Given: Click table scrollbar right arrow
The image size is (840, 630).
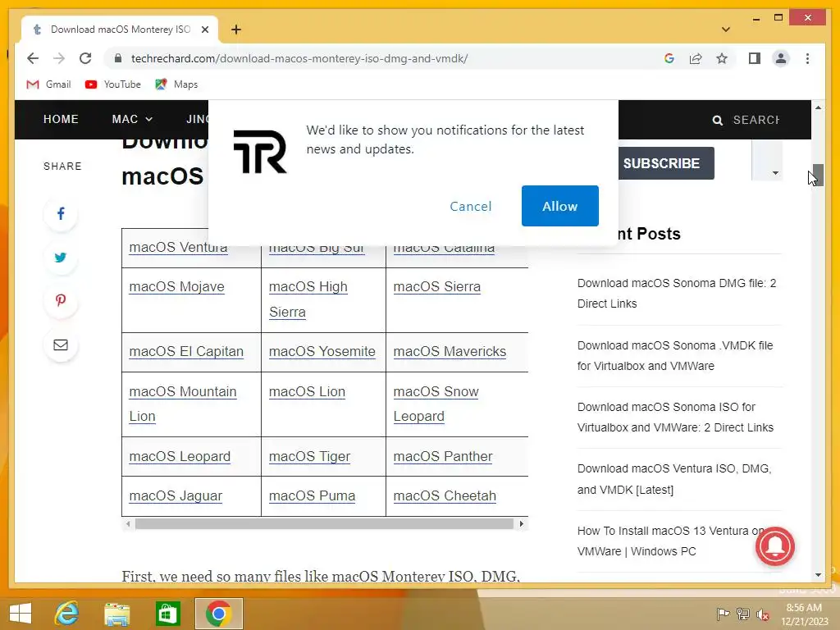Looking at the screenshot, I should coord(522,524).
